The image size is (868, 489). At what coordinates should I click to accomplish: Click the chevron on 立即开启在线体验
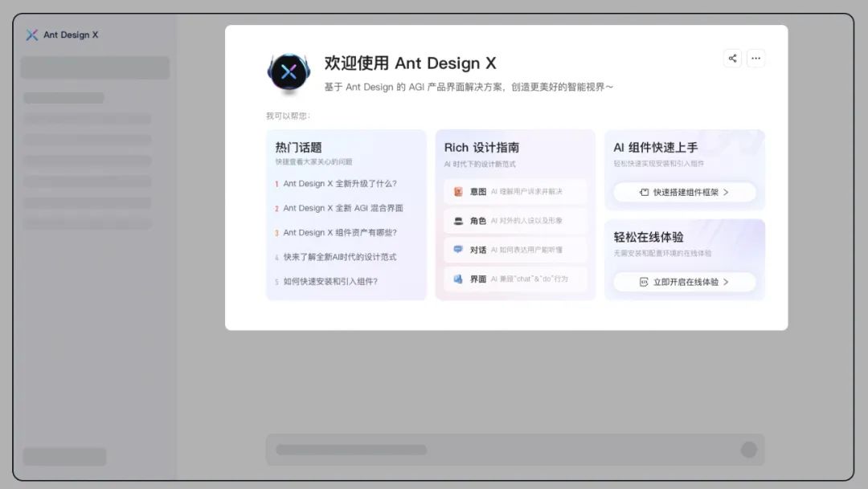point(726,282)
